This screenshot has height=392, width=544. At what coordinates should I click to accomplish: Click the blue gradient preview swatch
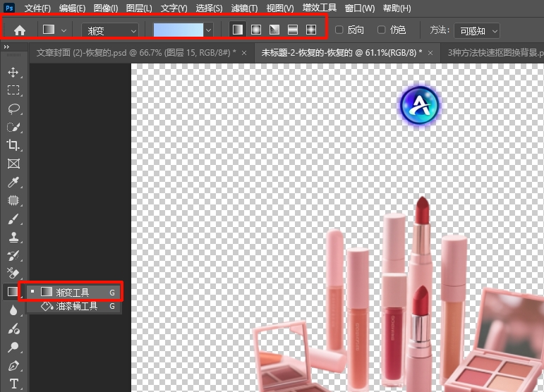pos(178,30)
